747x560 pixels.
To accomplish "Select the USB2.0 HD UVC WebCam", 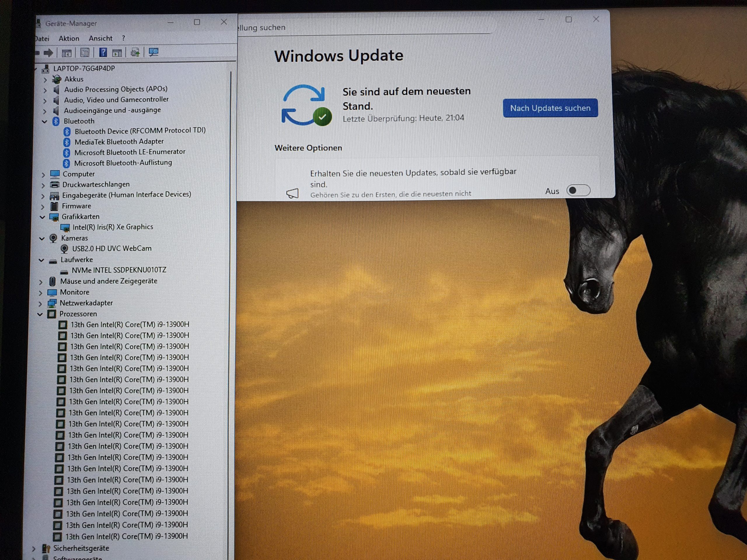I will (x=111, y=249).
